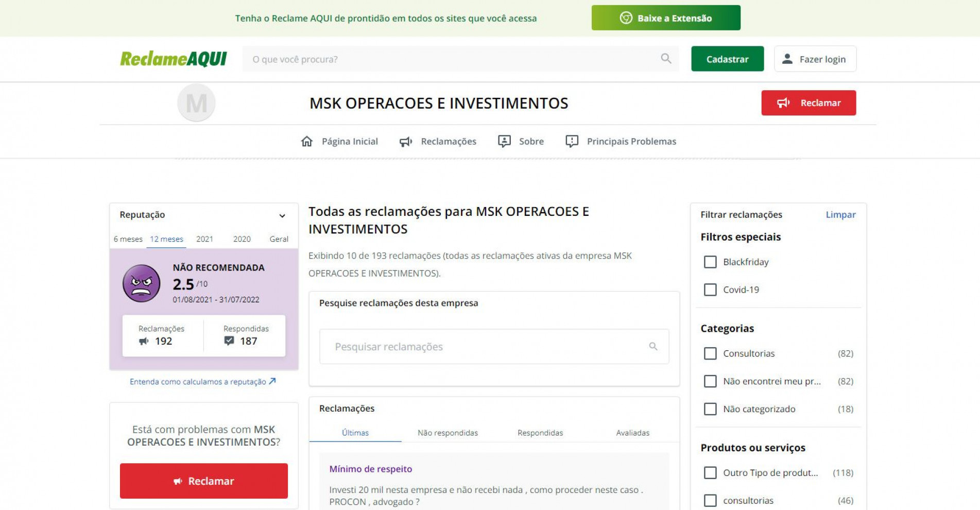Check the Covid-19 filter
Screen dimensions: 980x510
coord(710,290)
